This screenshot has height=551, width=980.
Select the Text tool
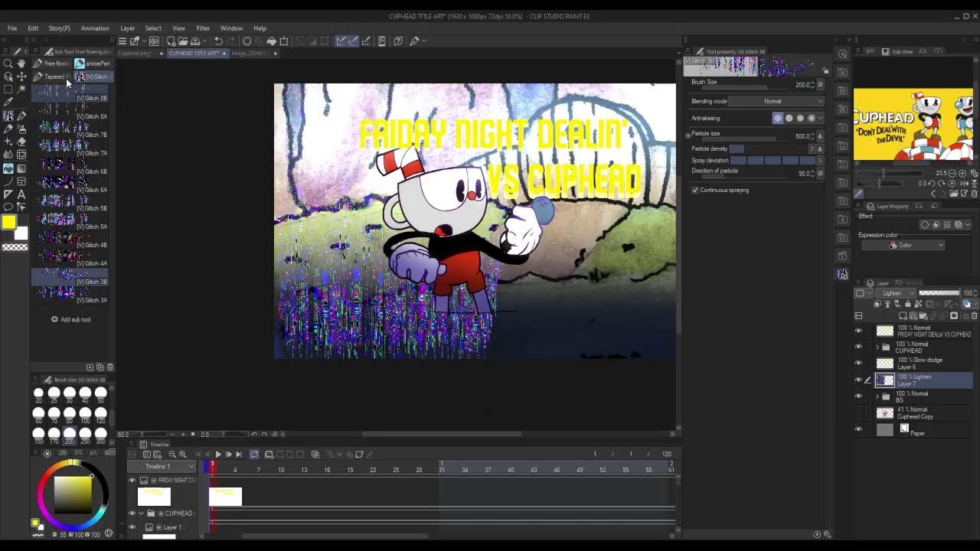click(x=21, y=194)
